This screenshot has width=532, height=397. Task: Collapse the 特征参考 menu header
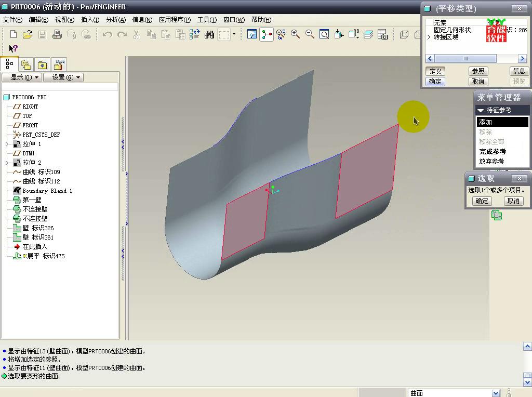[x=502, y=110]
